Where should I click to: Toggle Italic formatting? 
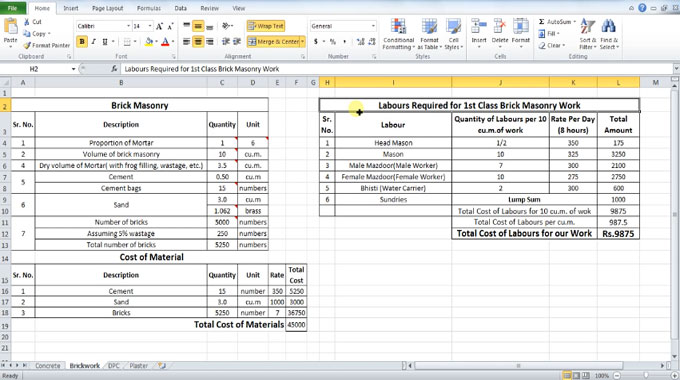point(93,42)
